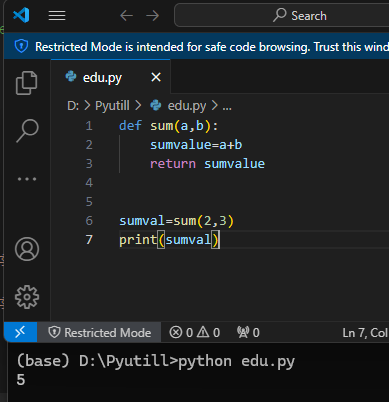389x402 pixels.
Task: Click the Restricted Mode shield icon in banner
Action: tap(21, 46)
